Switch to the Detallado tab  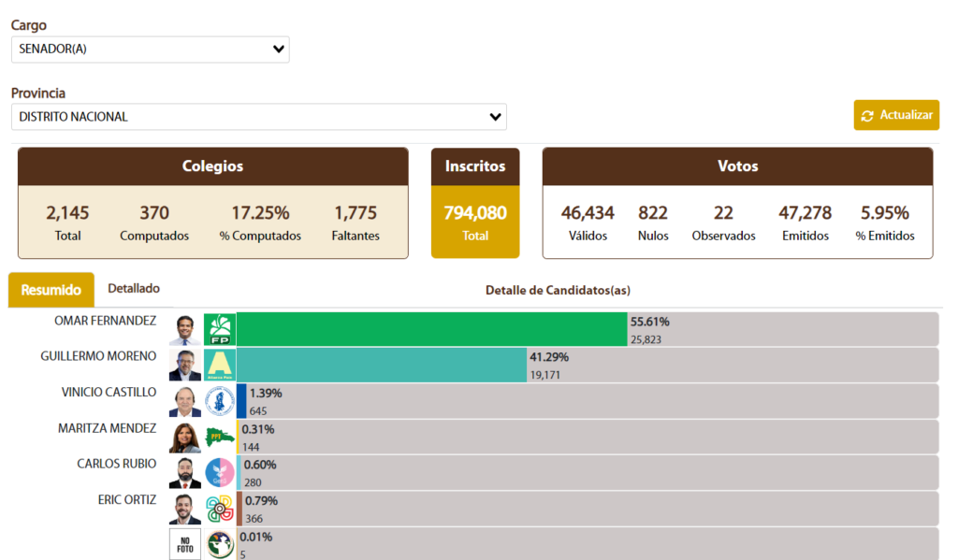134,289
